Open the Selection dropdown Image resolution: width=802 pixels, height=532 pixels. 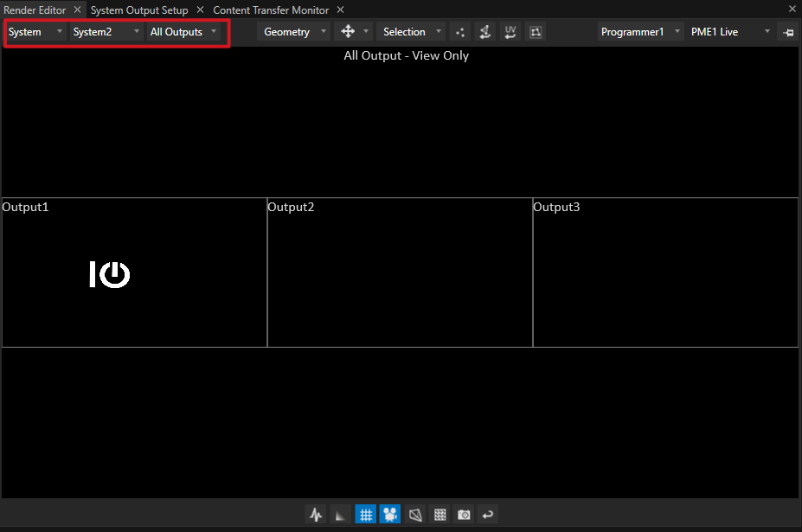[x=411, y=32]
